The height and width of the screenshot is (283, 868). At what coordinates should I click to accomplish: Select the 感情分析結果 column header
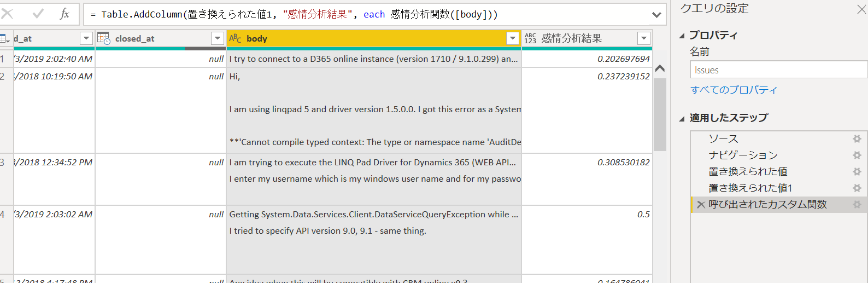(587, 38)
